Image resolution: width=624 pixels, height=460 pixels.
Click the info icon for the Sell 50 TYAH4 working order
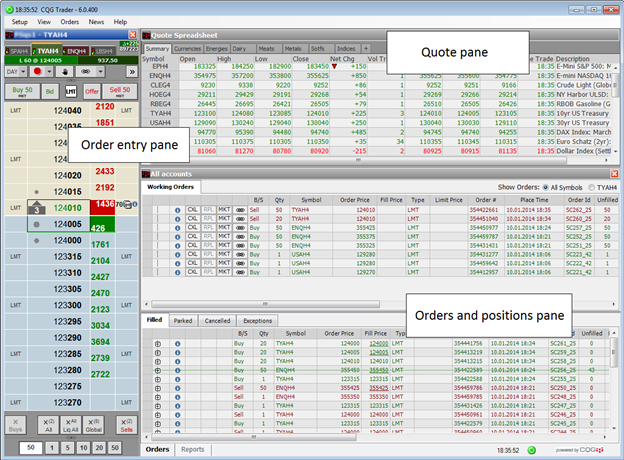[x=177, y=210]
